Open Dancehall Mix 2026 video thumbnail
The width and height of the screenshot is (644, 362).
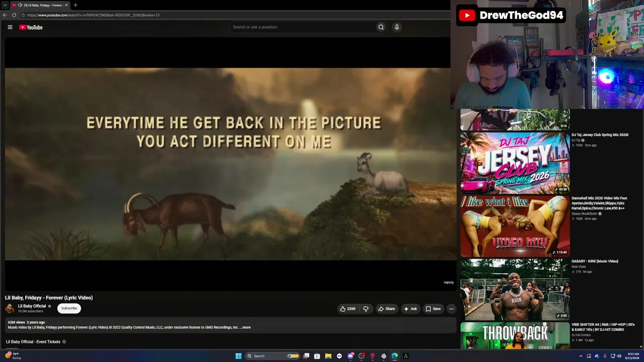pyautogui.click(x=515, y=226)
